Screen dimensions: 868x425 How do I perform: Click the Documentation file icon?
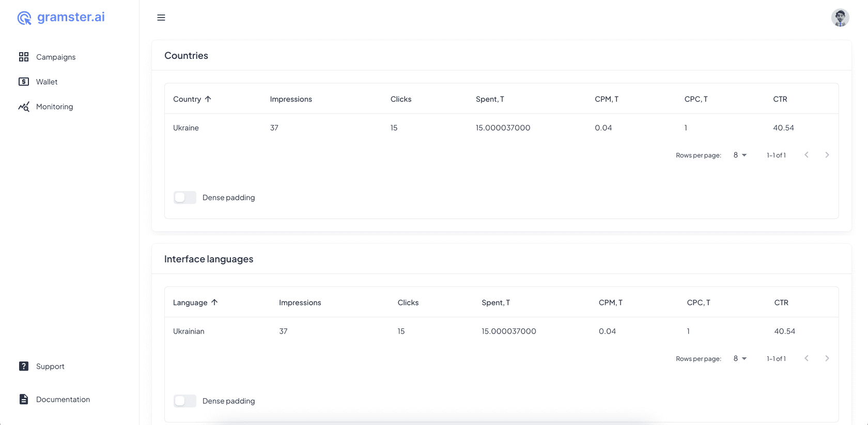pyautogui.click(x=24, y=399)
